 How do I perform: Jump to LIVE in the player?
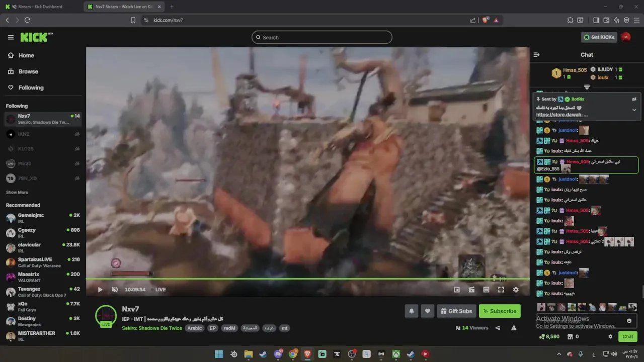160,290
